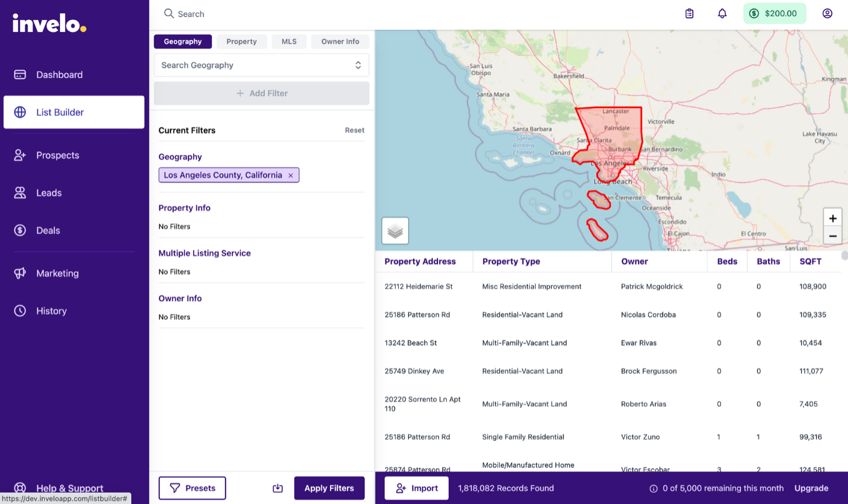
Task: Click the 1,818,082 Records Found text
Action: (506, 488)
